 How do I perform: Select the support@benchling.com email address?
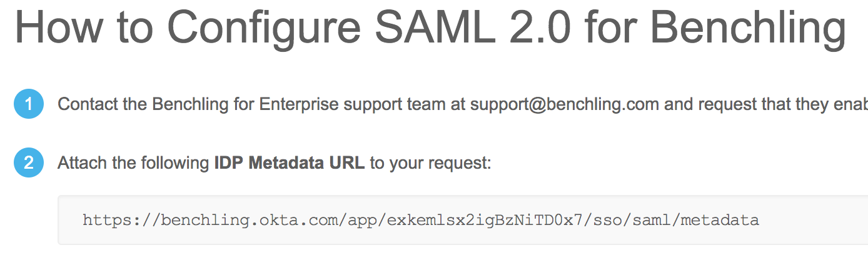pyautogui.click(x=565, y=104)
